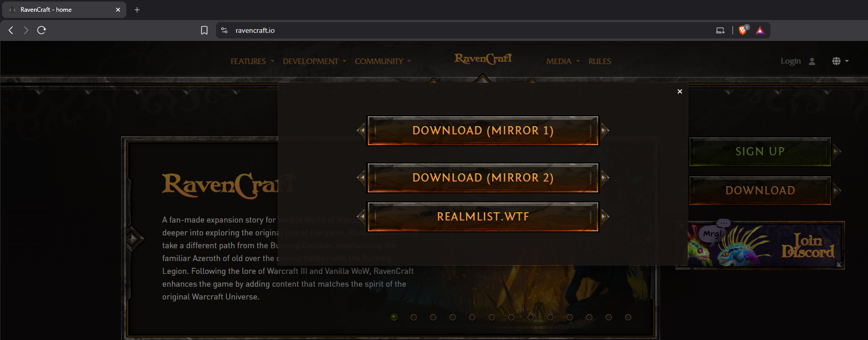
Task: Select the RavenCraft - home tab
Action: click(x=64, y=10)
